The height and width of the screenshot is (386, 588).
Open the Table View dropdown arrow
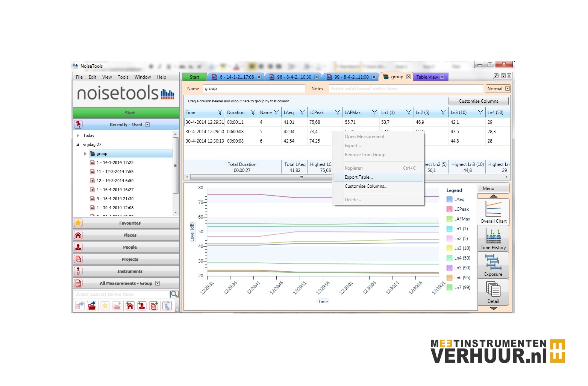(442, 77)
